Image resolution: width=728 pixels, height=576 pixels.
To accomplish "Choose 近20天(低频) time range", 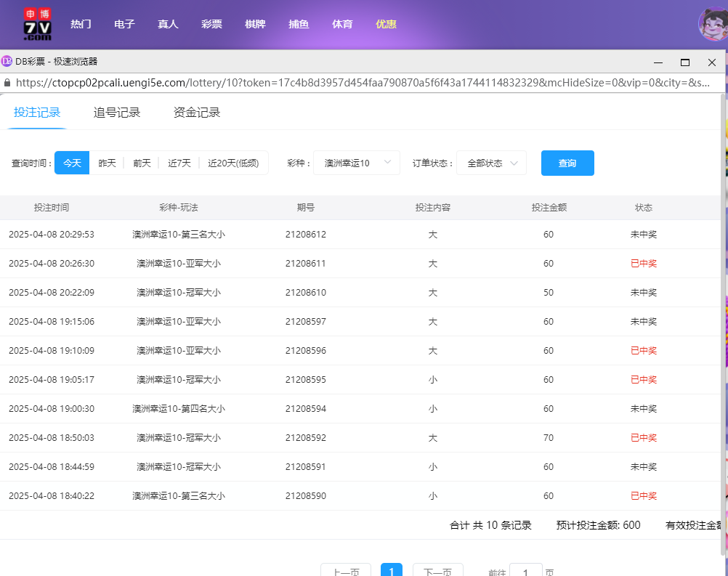I will (x=232, y=163).
